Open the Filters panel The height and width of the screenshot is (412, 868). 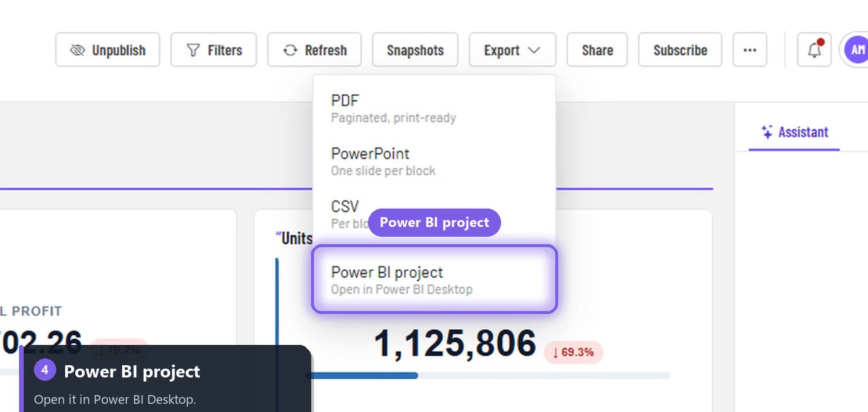pyautogui.click(x=214, y=50)
